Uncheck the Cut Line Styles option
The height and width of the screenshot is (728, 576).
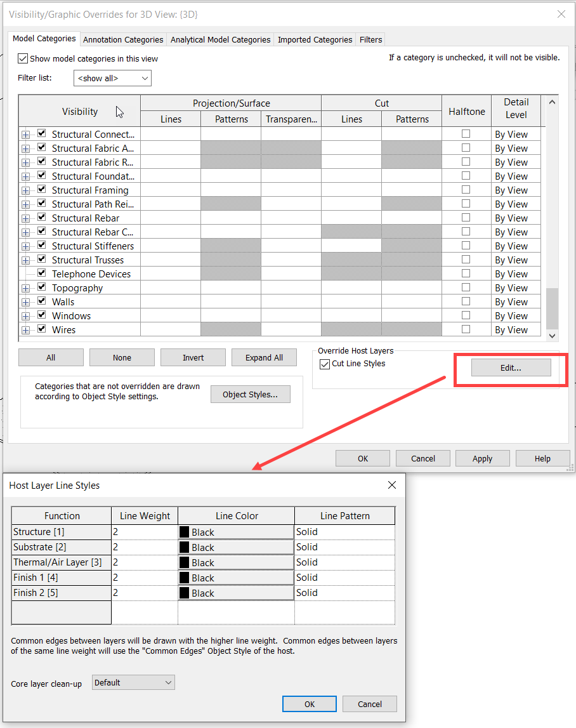(325, 364)
